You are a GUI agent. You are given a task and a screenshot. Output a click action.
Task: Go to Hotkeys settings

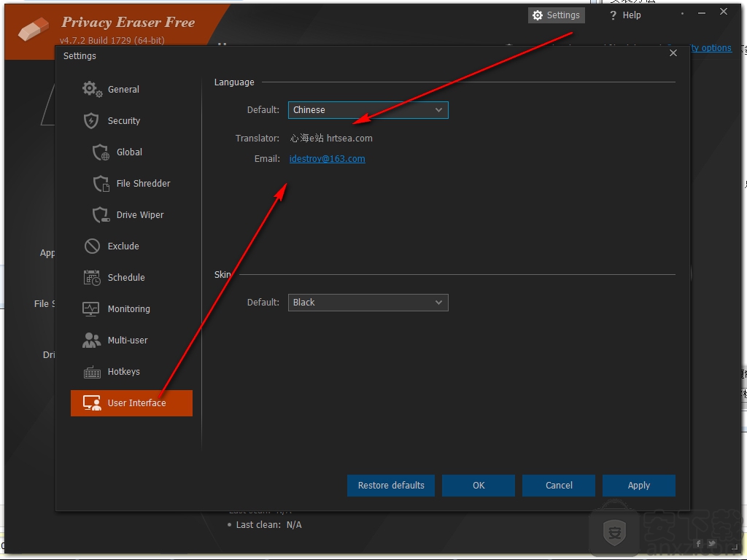pos(131,371)
